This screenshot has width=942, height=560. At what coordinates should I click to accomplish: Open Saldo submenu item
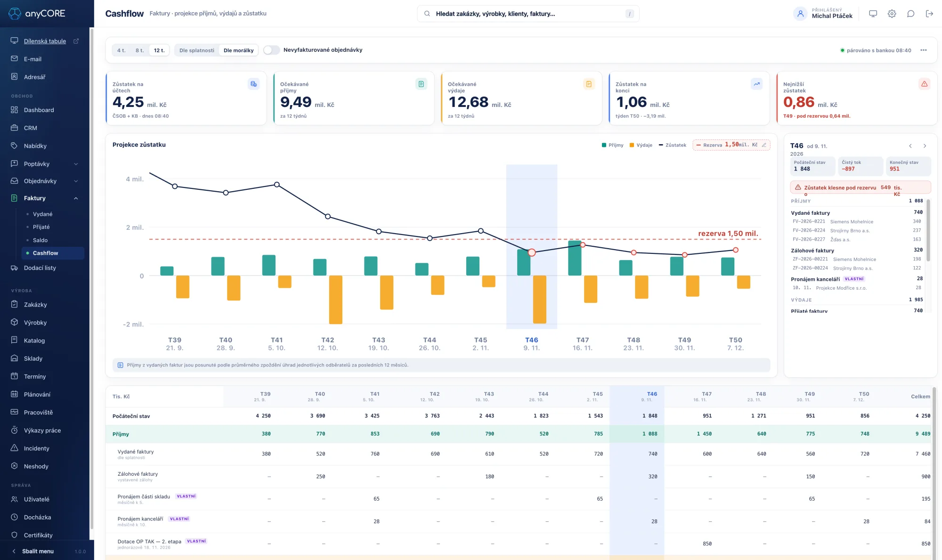coord(40,240)
